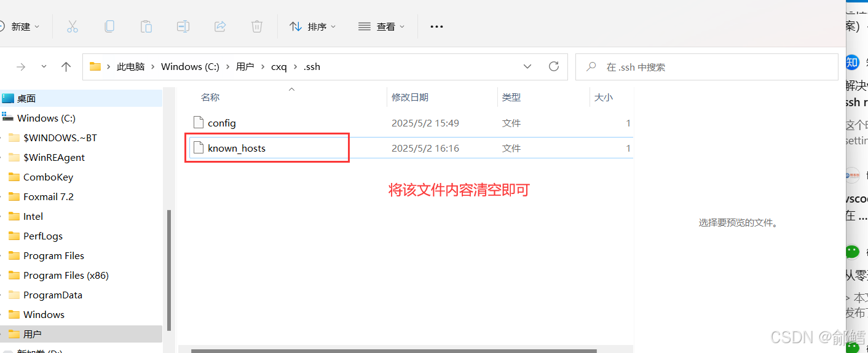The image size is (868, 353).
Task: Click the Refresh button
Action: pos(554,66)
